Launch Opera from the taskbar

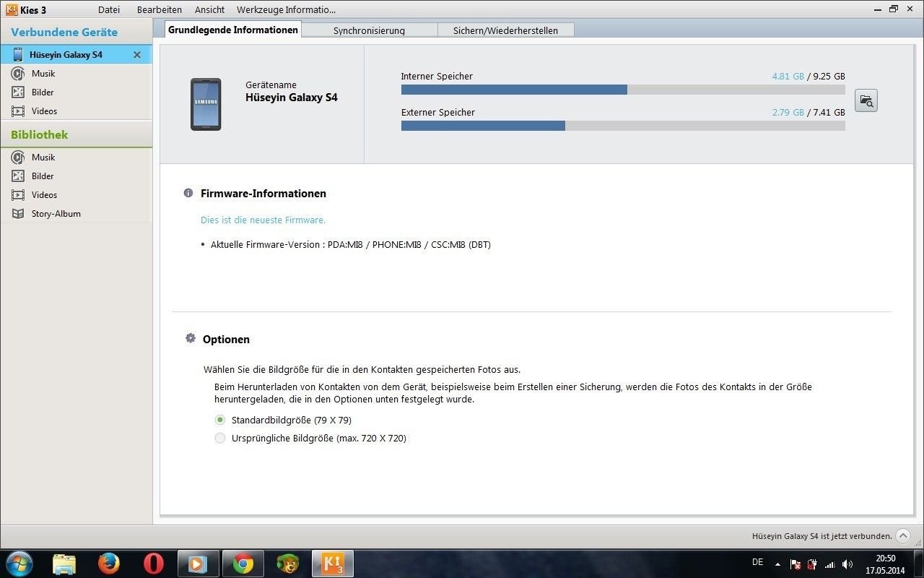[154, 564]
